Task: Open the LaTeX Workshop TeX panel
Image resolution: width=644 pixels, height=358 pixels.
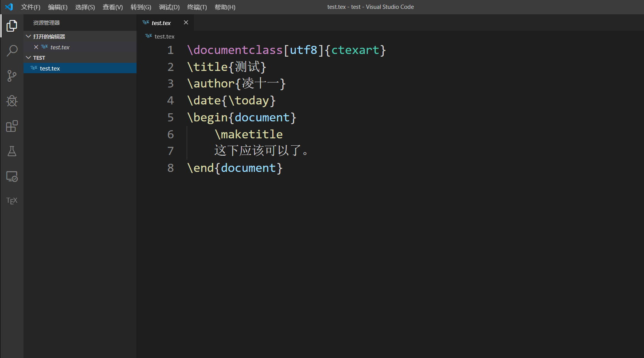Action: point(12,200)
